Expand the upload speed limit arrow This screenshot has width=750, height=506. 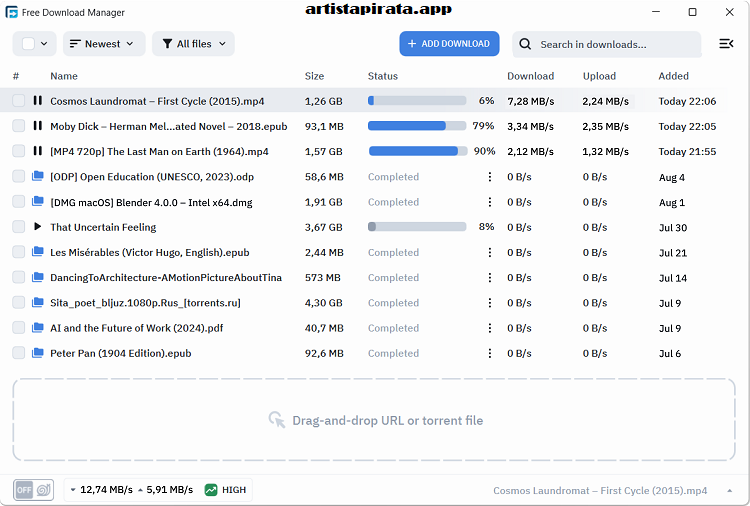(x=140, y=490)
